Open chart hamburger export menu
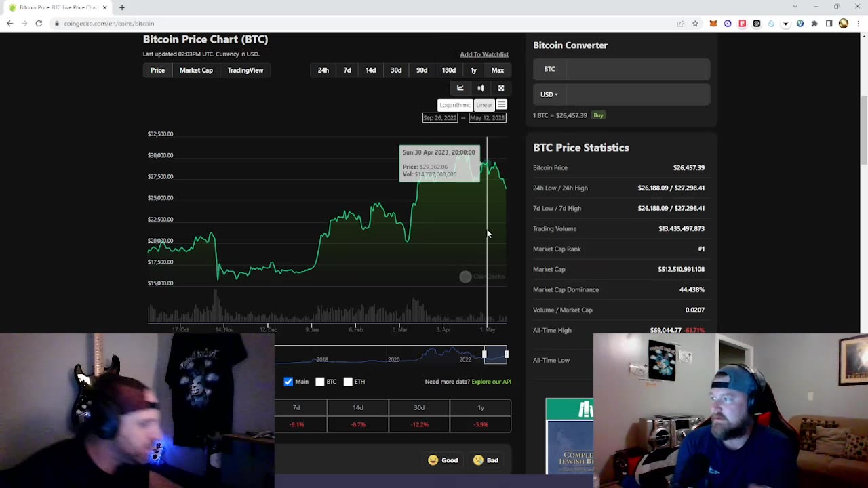The image size is (868, 488). click(501, 104)
